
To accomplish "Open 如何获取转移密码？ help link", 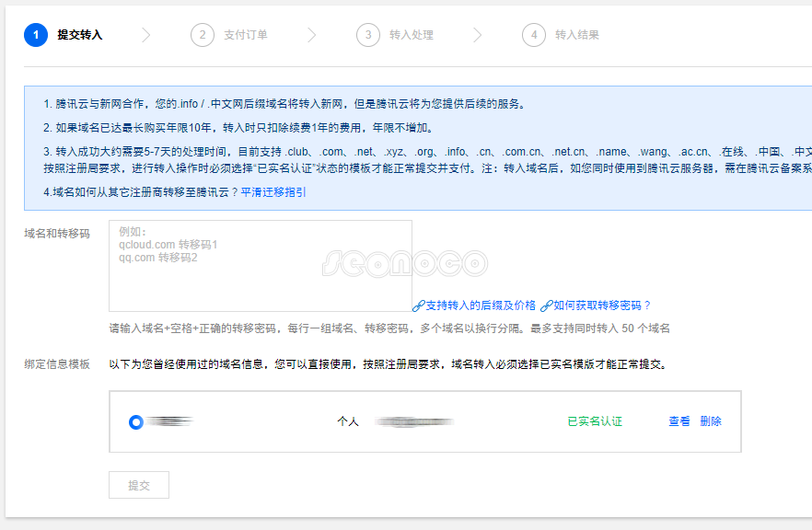I will click(602, 305).
